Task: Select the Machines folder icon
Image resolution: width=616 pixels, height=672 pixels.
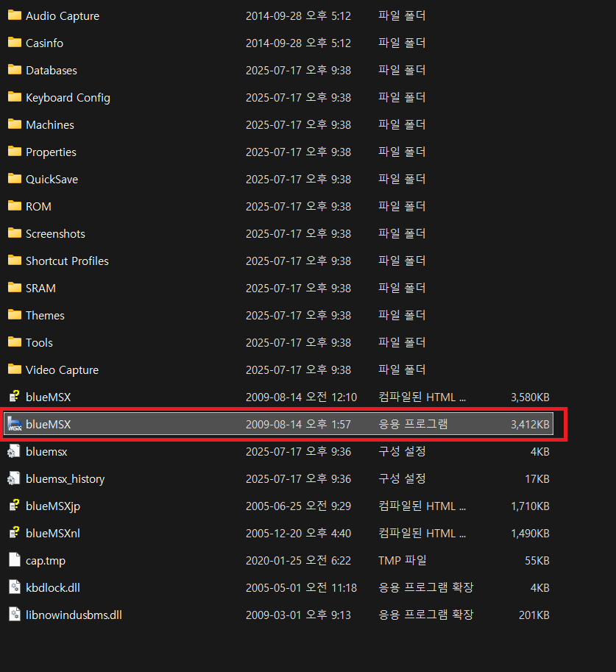Action: (x=15, y=124)
